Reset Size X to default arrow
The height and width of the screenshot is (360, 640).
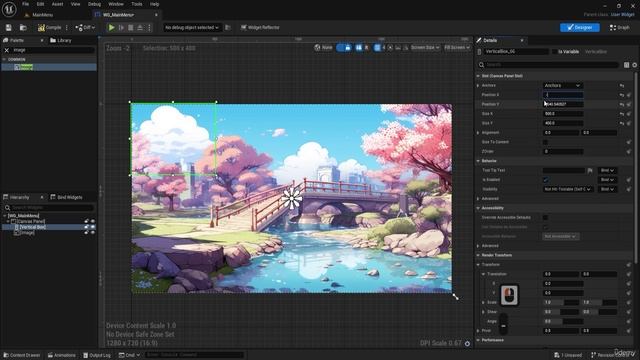tap(622, 113)
